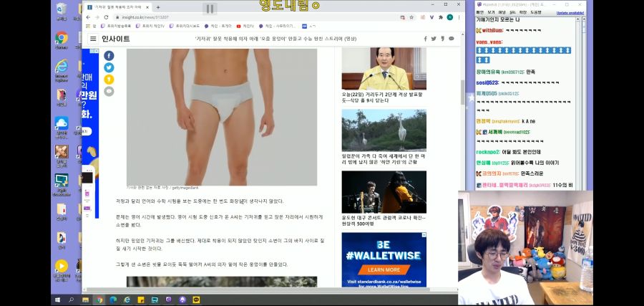
Task: Click the WALLETWISE Learn More button
Action: click(384, 269)
